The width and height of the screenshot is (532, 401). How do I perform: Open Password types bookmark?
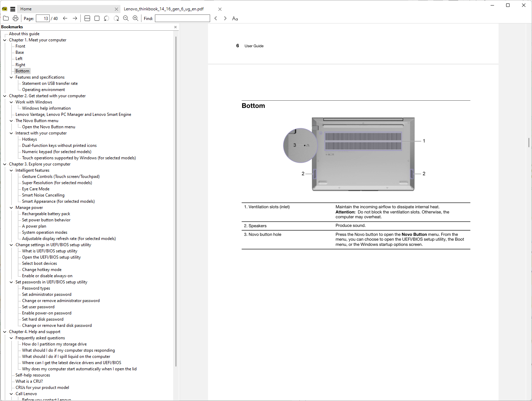pyautogui.click(x=36, y=288)
